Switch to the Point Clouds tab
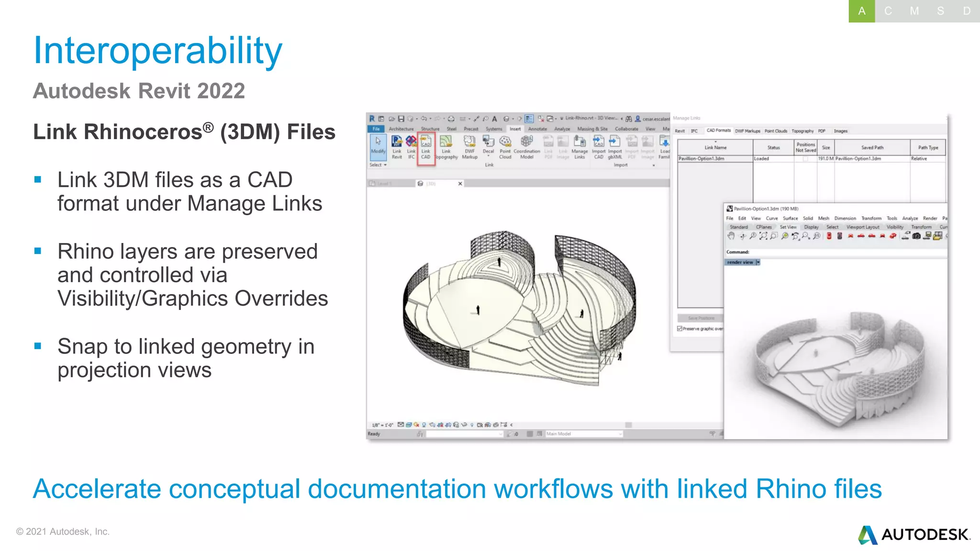This screenshot has height=551, width=980. click(x=776, y=131)
